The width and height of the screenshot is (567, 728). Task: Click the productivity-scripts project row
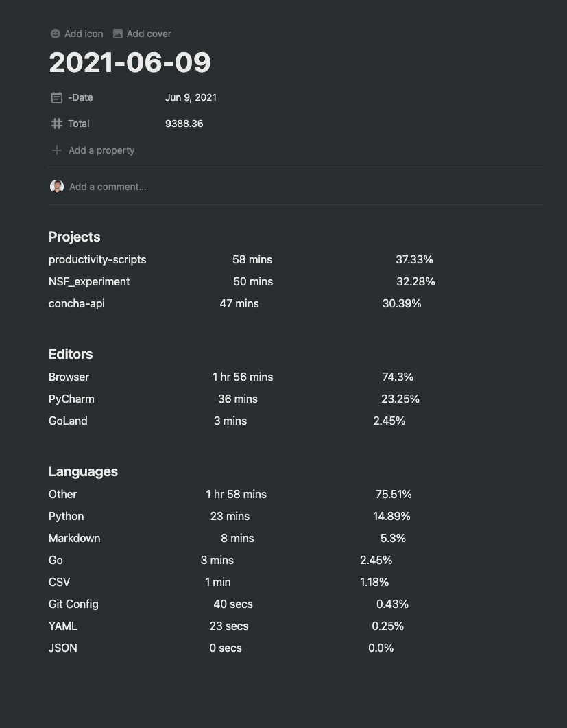pos(241,259)
